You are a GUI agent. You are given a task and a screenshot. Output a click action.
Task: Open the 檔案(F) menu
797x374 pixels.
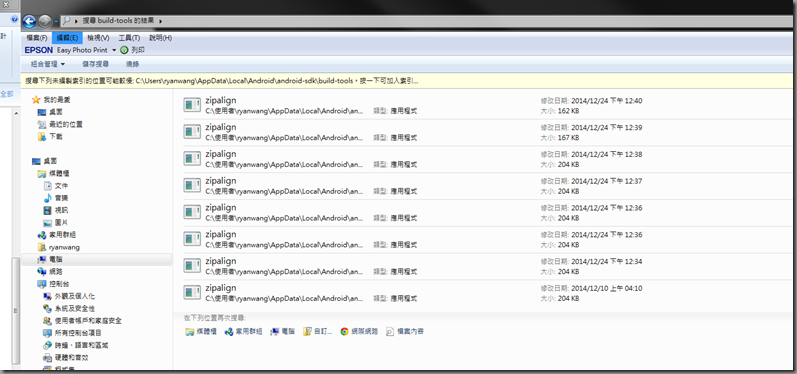37,38
